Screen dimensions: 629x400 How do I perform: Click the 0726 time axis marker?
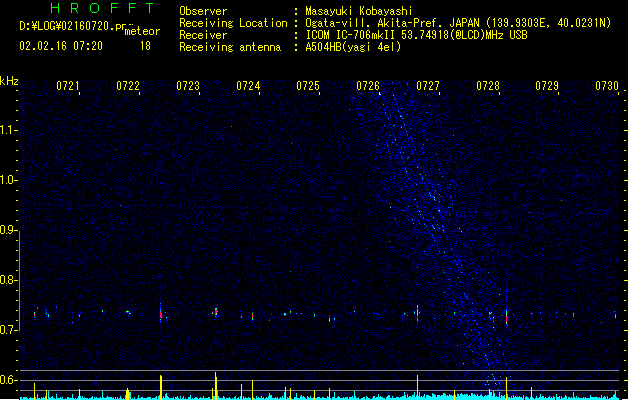click(x=368, y=86)
